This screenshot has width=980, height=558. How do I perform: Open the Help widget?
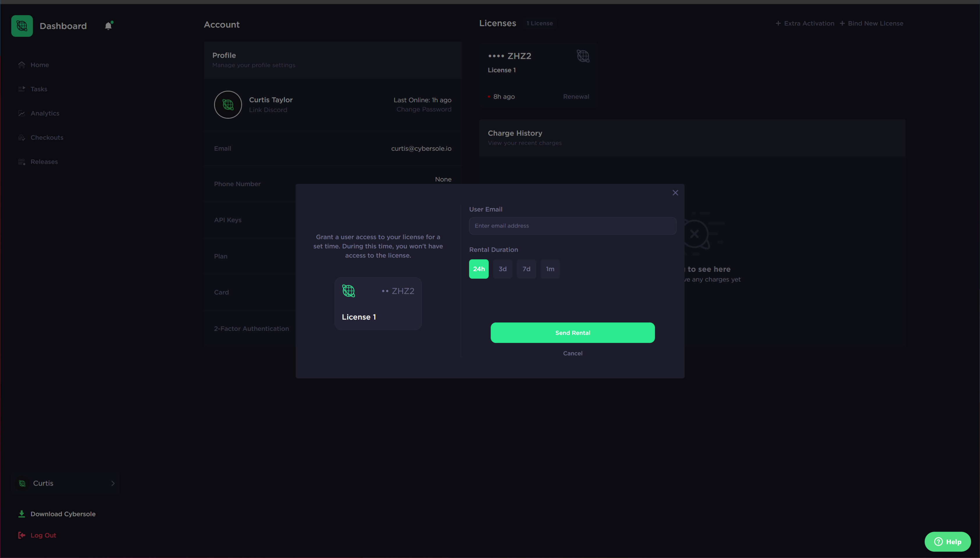pos(947,541)
